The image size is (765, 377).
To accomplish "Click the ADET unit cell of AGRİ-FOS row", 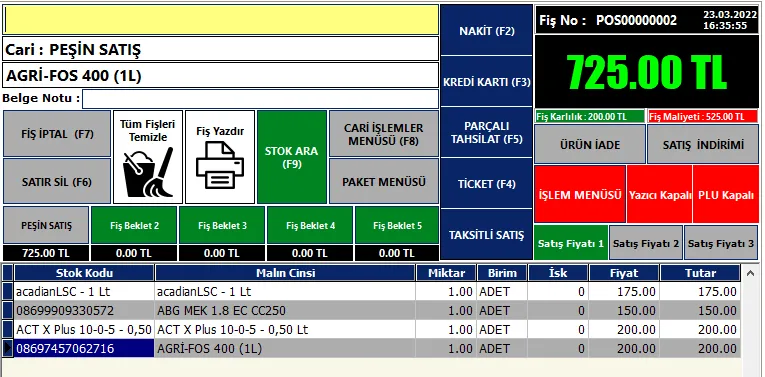I will [502, 348].
